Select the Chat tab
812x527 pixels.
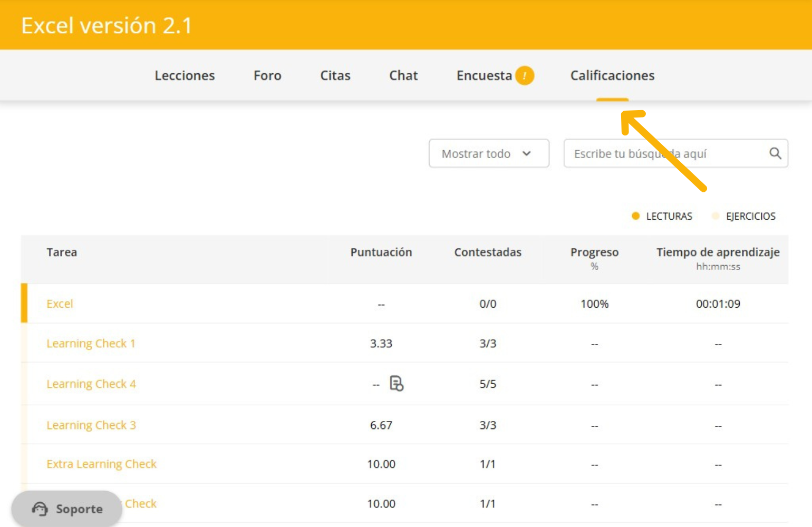(x=403, y=75)
